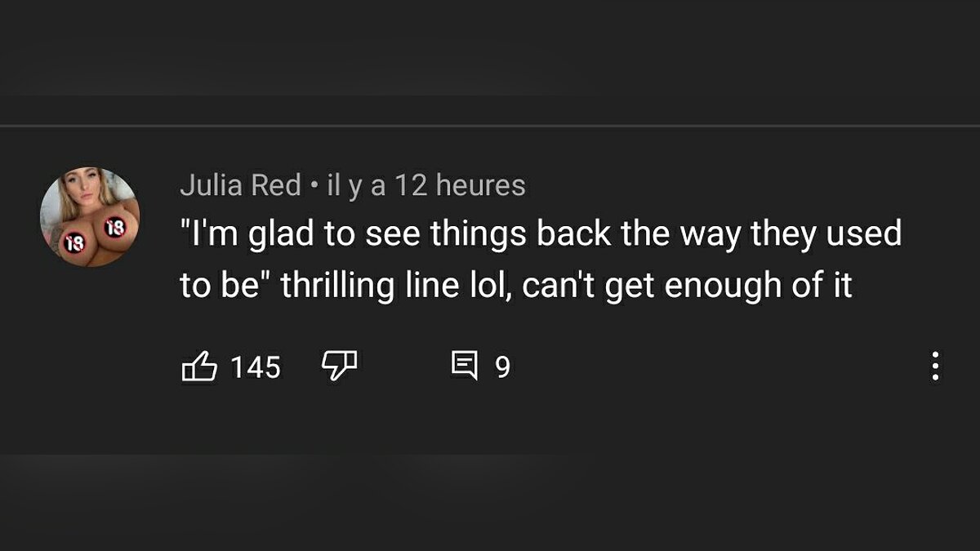Image resolution: width=980 pixels, height=551 pixels.
Task: Open the replies via the comment icon
Action: pos(465,367)
